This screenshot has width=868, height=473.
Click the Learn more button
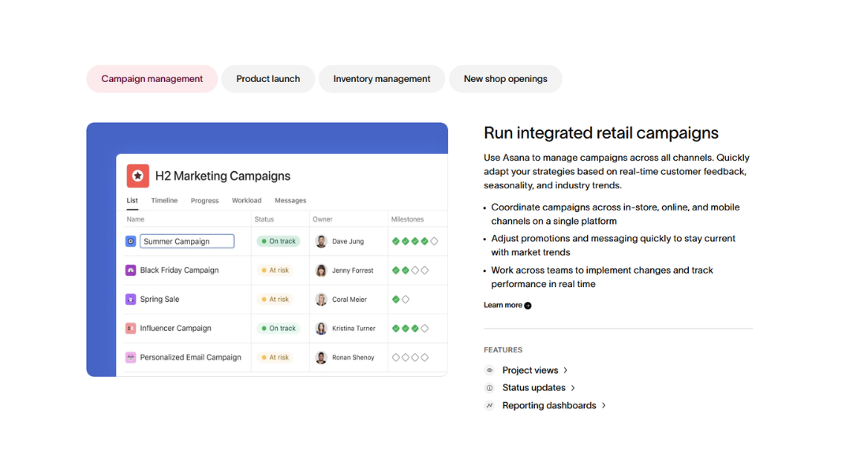click(x=505, y=304)
